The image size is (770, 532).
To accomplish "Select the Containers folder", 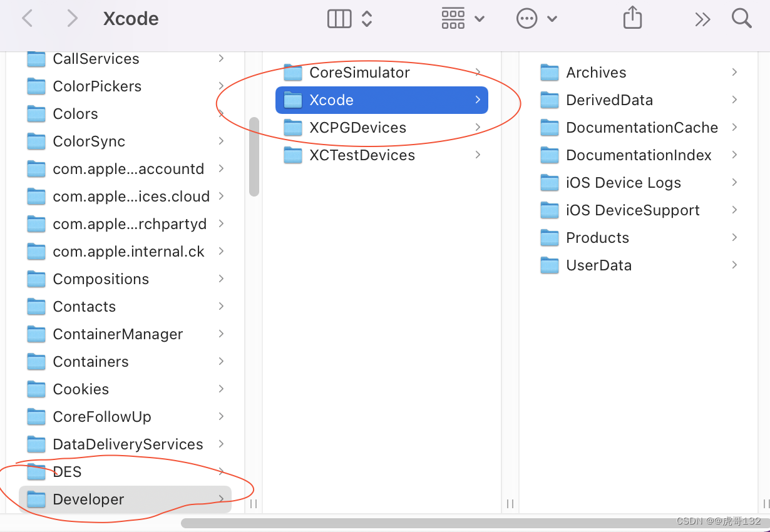I will click(x=125, y=362).
